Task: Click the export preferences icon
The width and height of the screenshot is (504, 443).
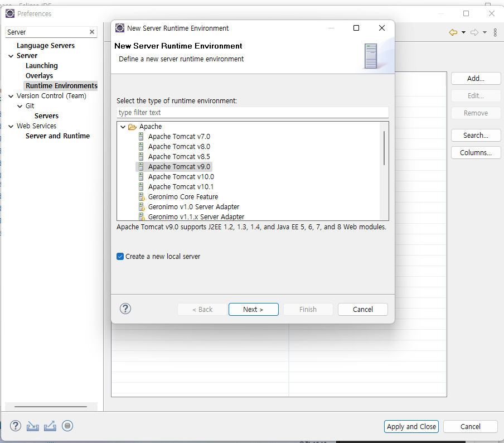Action: (x=50, y=426)
